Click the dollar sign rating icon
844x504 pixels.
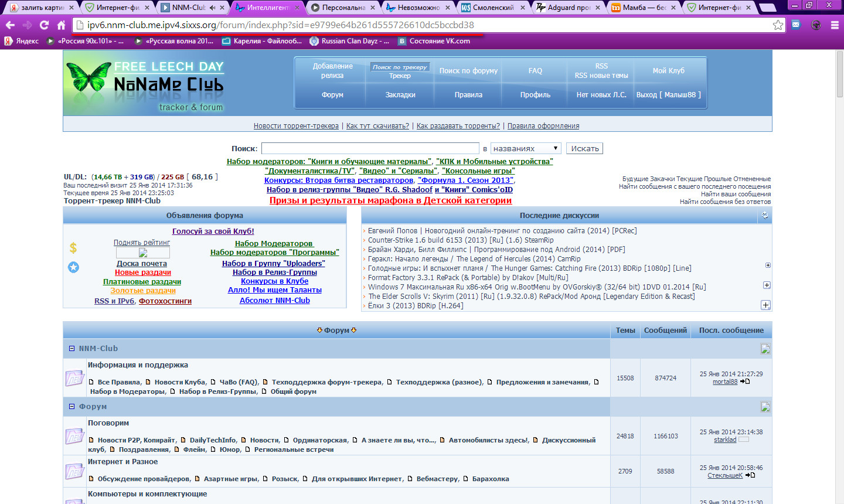(x=73, y=247)
